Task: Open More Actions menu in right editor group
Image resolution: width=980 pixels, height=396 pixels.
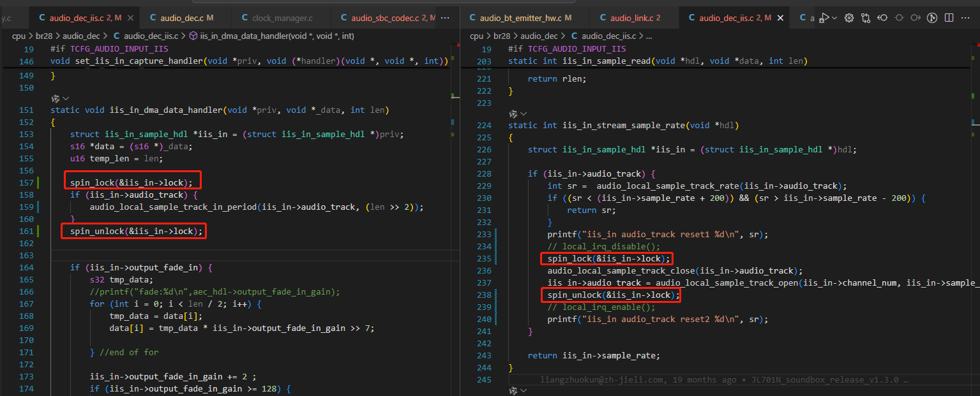Action: click(967, 18)
